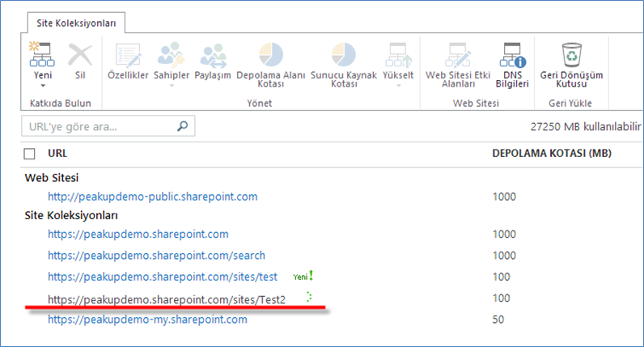Open the /sites/test site collection link
The image size is (644, 347).
pos(163,277)
